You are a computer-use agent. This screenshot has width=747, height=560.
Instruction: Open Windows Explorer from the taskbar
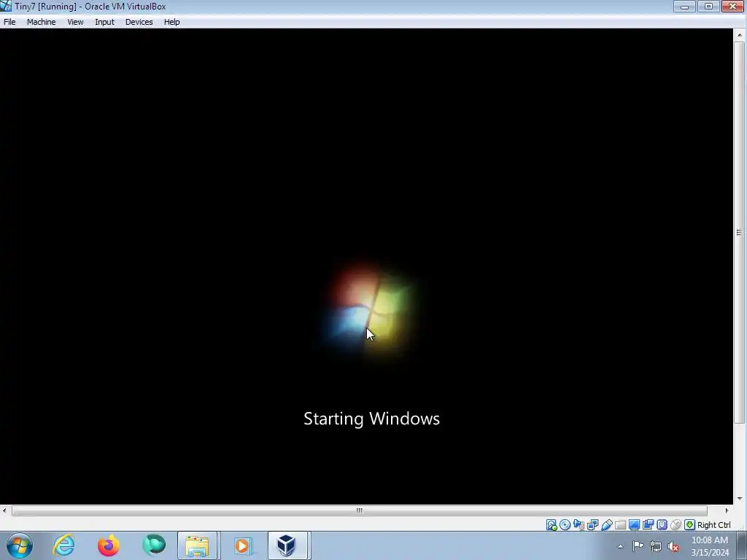(198, 545)
